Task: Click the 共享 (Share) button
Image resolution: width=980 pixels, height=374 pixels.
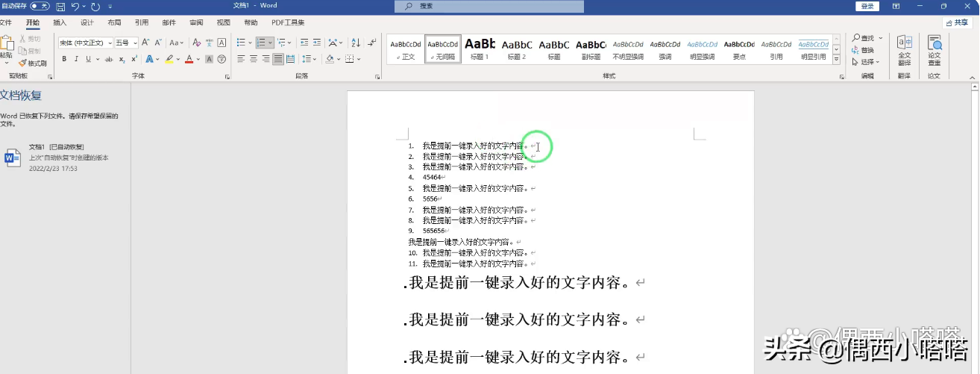Action: pyautogui.click(x=957, y=23)
